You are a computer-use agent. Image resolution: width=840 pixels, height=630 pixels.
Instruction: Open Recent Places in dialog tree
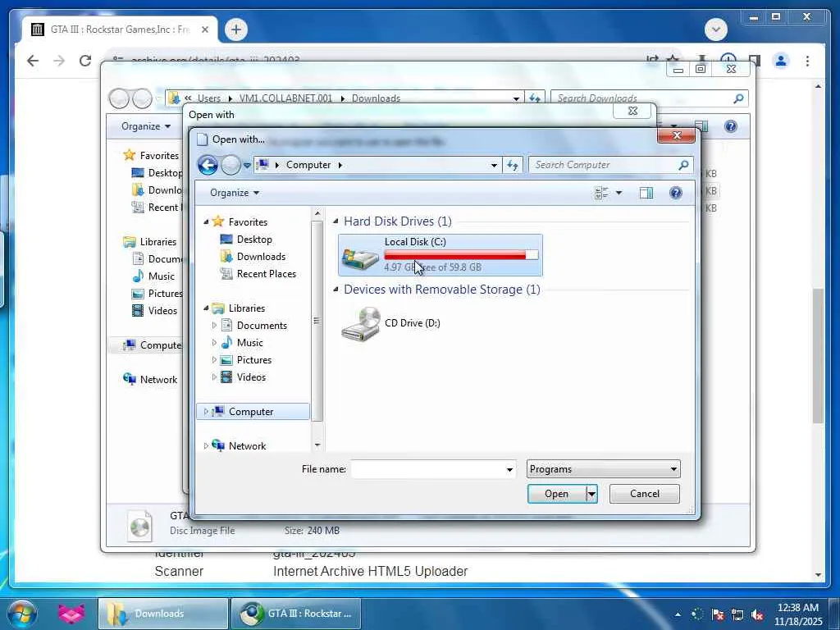[267, 274]
